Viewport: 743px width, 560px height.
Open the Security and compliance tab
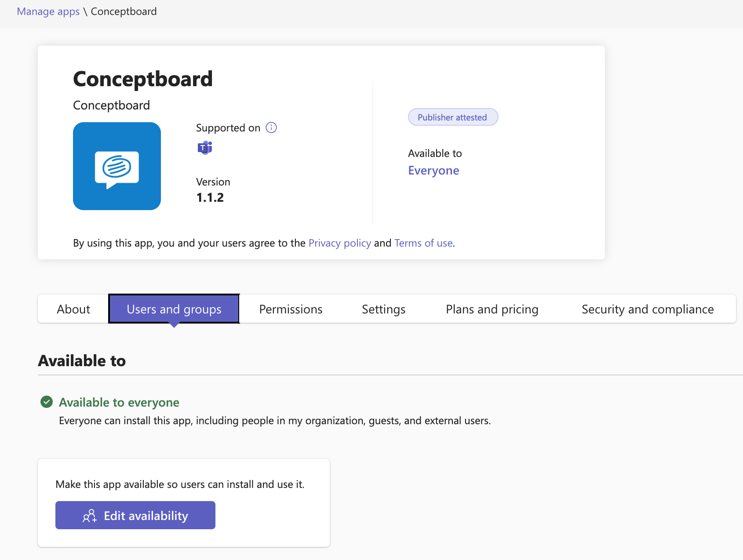click(x=648, y=309)
